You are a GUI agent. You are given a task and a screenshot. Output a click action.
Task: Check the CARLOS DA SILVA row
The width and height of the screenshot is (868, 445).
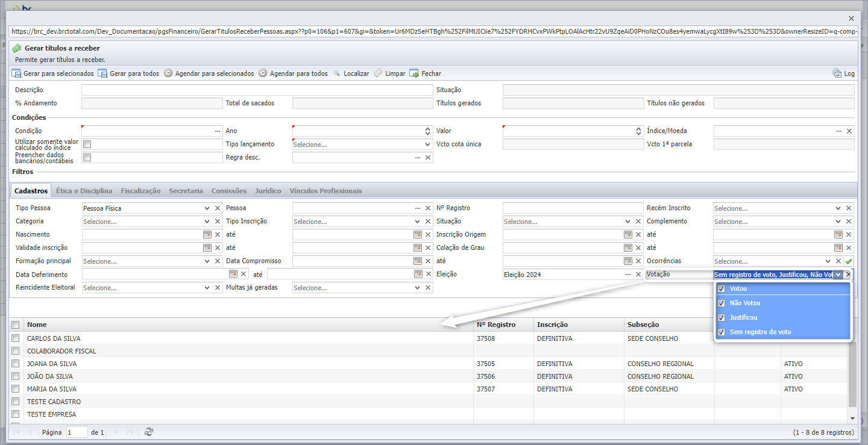coord(16,338)
